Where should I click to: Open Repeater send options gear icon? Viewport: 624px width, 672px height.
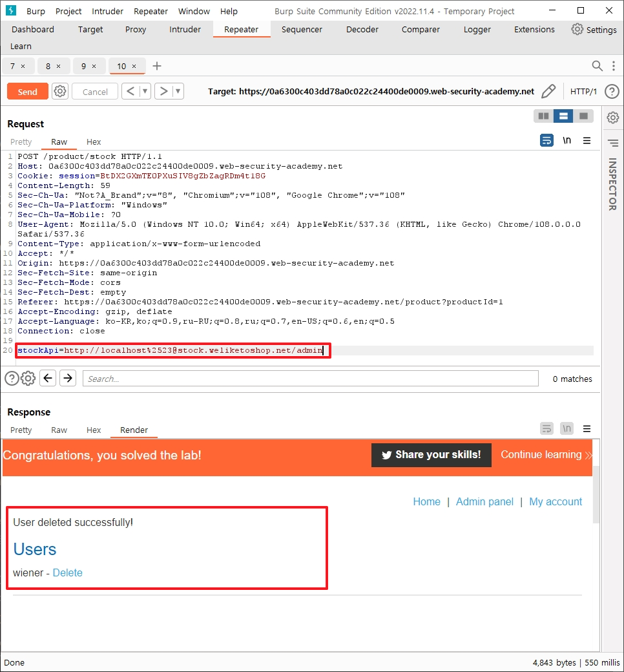60,91
